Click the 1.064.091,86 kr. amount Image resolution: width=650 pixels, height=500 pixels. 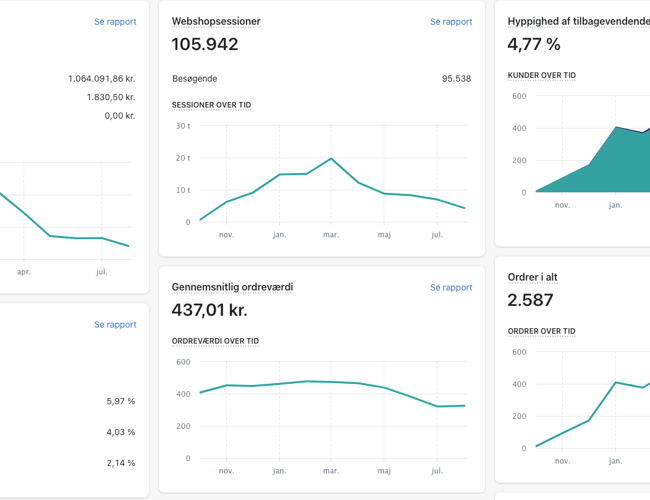click(101, 78)
